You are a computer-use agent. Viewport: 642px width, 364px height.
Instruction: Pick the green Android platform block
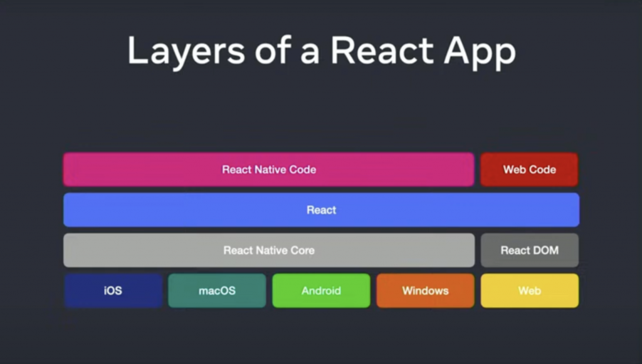pos(322,291)
